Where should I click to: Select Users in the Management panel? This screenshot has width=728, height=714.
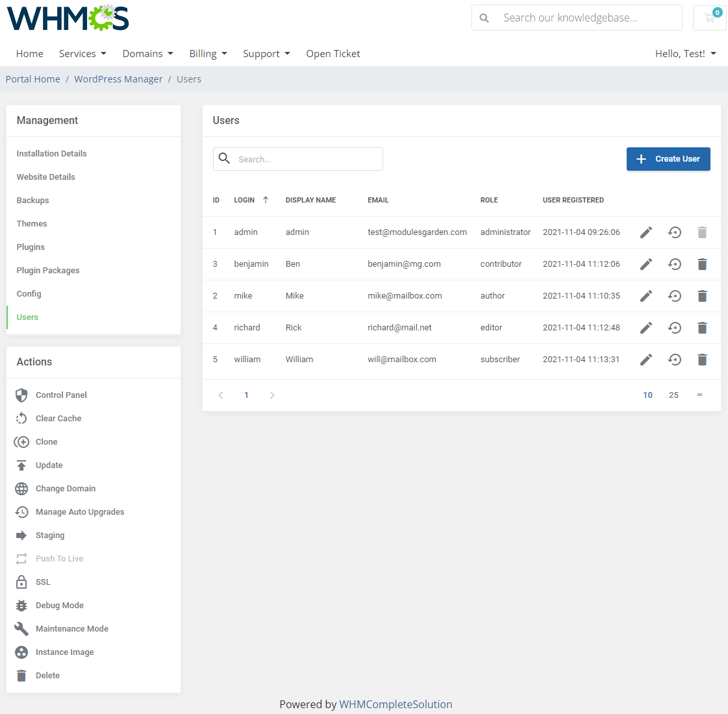click(27, 317)
